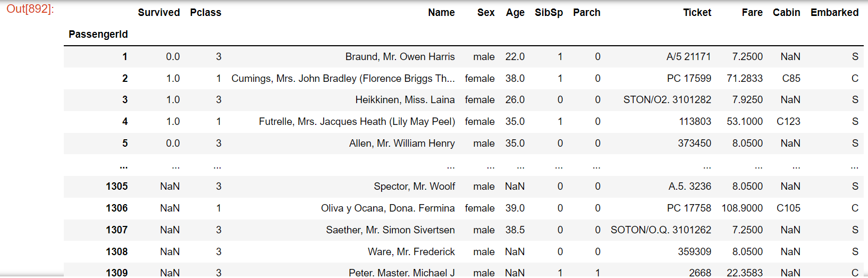This screenshot has height=278, width=868.
Task: Click the name 'Heikkinen, Miss. Laina'
Action: [404, 100]
